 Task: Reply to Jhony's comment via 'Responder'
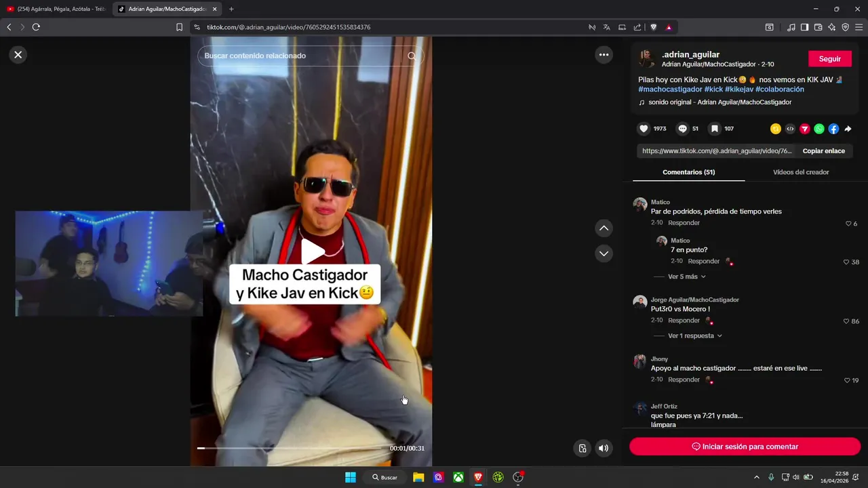(x=684, y=380)
